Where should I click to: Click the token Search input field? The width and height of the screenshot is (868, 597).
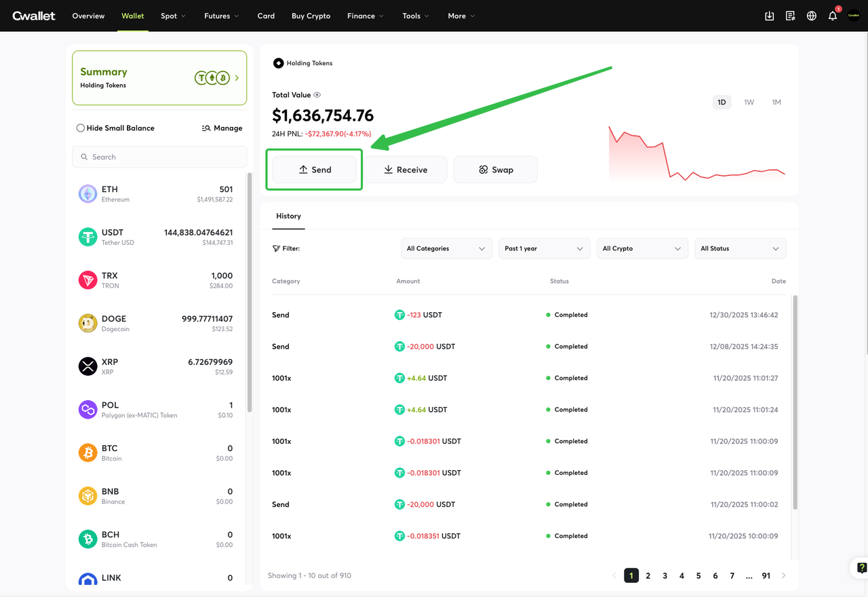tap(159, 157)
